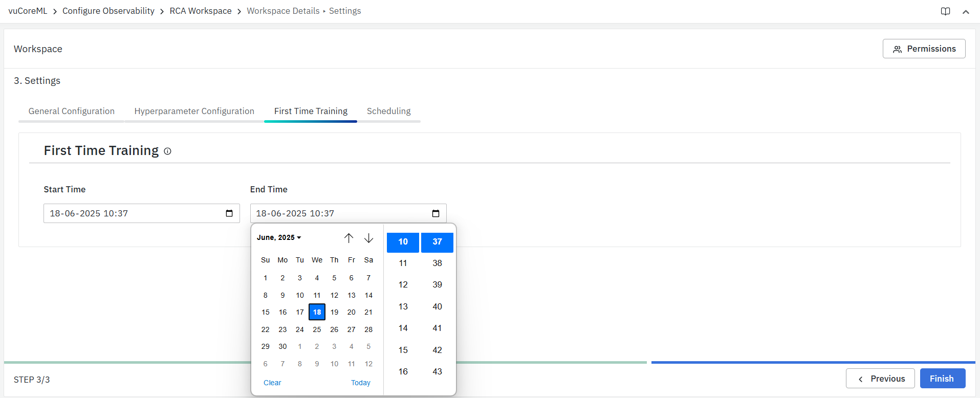Viewport: 980px width, 398px height.
Task: Collapse the header using the top-right chevron
Action: tap(966, 12)
